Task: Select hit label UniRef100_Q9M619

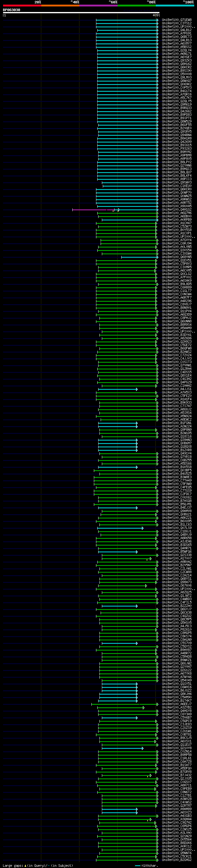Action: pos(177,104)
